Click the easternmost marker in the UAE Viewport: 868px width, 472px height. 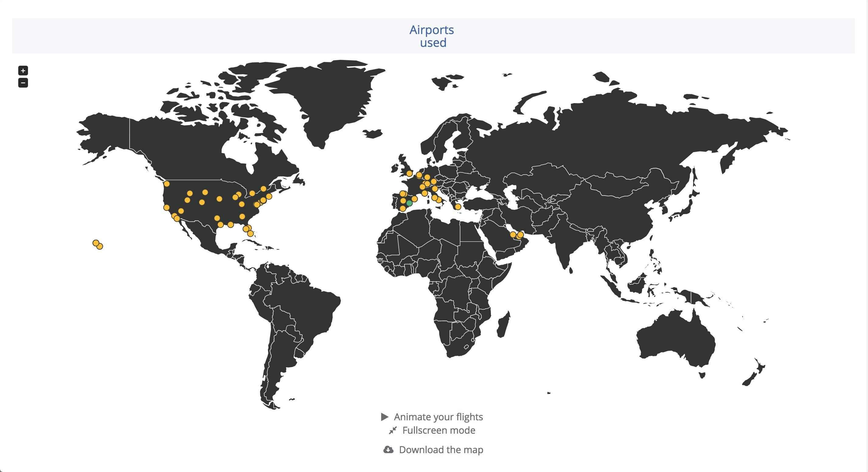(521, 234)
